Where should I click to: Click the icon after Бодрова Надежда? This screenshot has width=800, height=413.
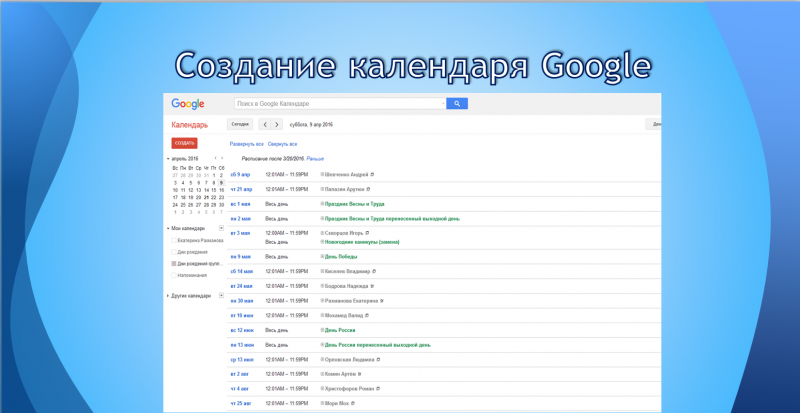(372, 286)
